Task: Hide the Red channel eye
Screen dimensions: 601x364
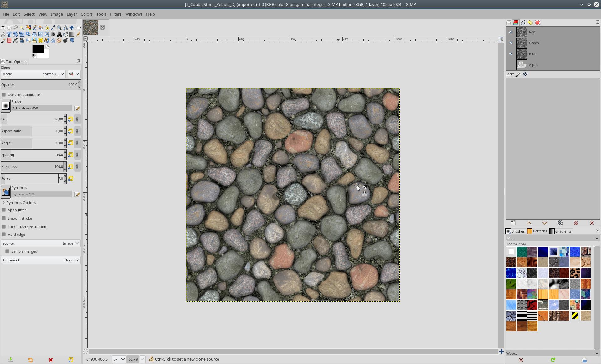Action: click(511, 32)
